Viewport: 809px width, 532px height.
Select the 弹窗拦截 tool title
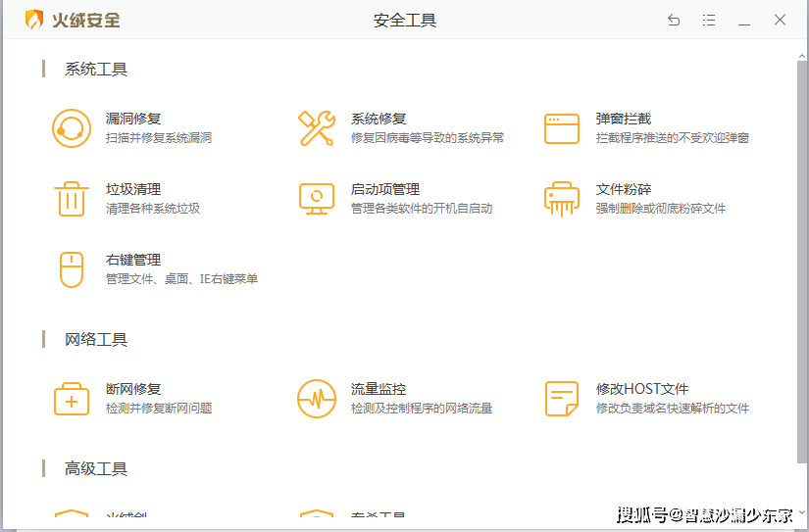[624, 119]
